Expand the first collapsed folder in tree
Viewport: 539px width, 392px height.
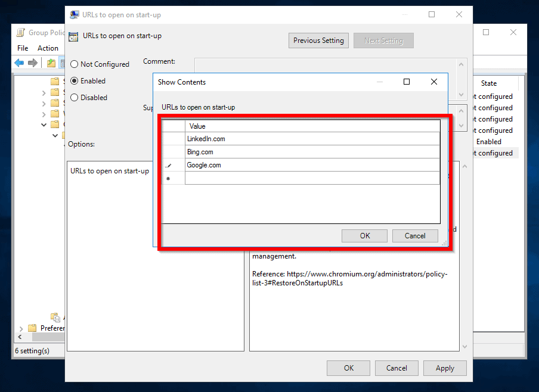pos(44,93)
